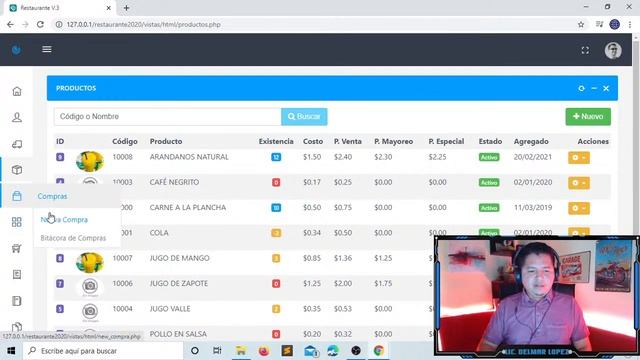Click the Buscar search button
Viewport: 640px width, 360px height.
click(304, 117)
